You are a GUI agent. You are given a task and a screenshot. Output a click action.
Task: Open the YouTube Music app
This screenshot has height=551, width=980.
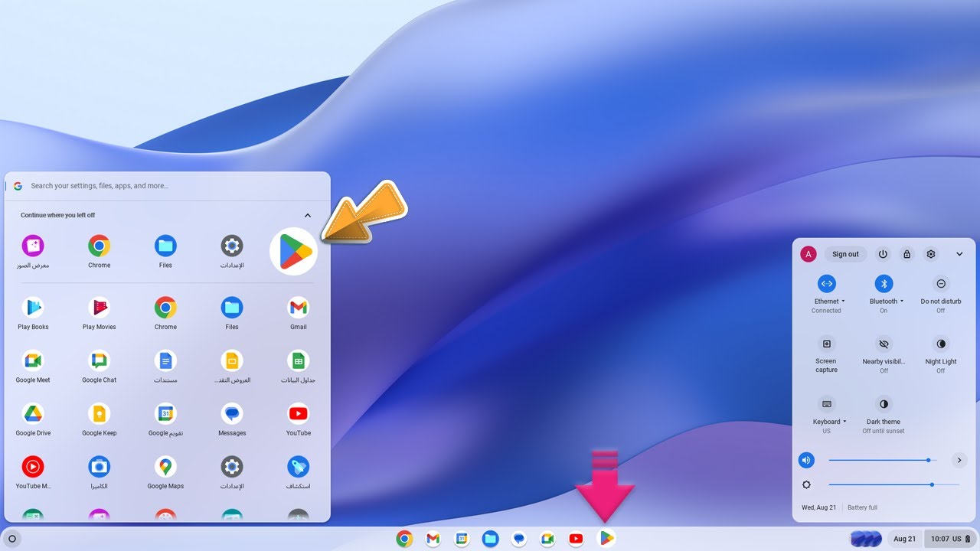(33, 467)
